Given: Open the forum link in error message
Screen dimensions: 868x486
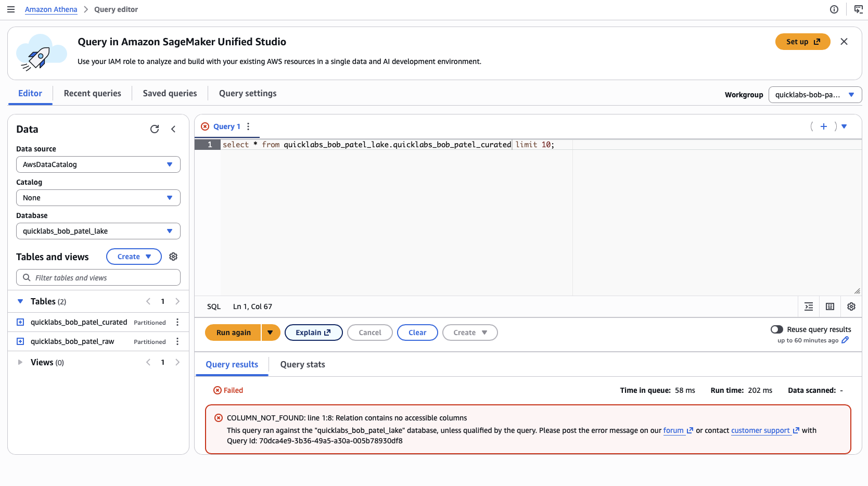Looking at the screenshot, I should click(x=678, y=430).
